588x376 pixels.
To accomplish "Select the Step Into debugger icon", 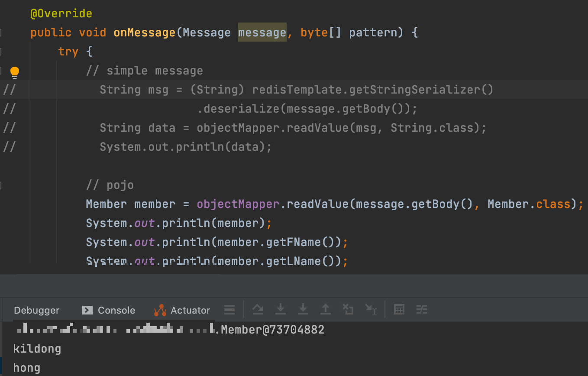I will (281, 309).
